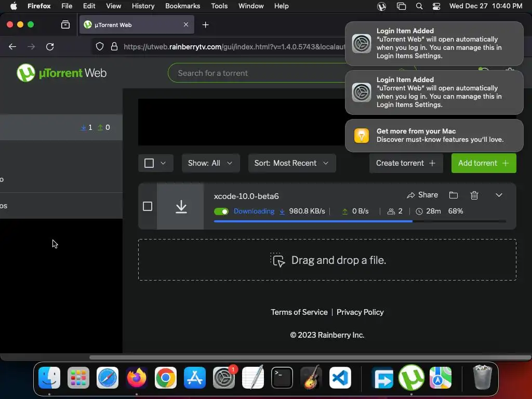Image resolution: width=532 pixels, height=399 pixels.
Task: Delete the xcode-10.0-beta6 torrent with trash icon
Action: coord(474,195)
